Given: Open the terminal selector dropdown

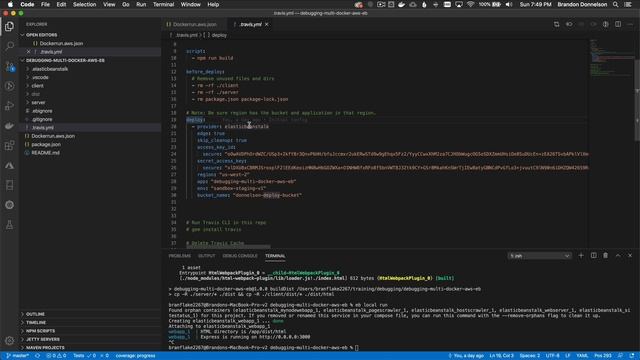Looking at the screenshot, I should pyautogui.click(x=539, y=256).
